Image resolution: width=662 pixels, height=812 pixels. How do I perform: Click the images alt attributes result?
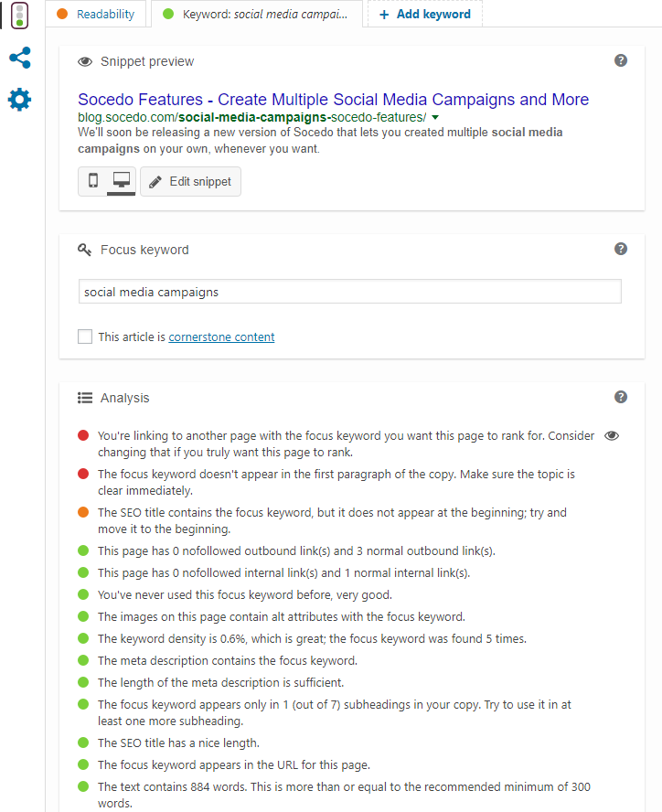click(x=282, y=616)
